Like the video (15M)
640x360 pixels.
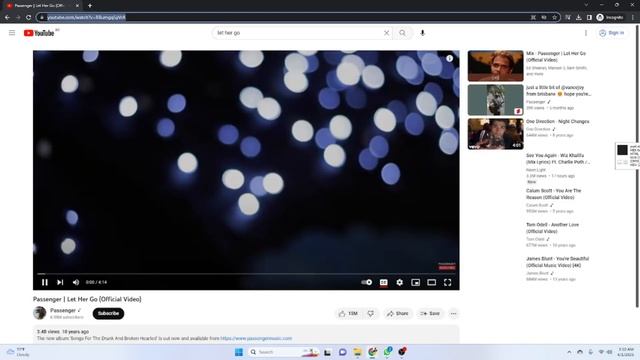(348, 313)
